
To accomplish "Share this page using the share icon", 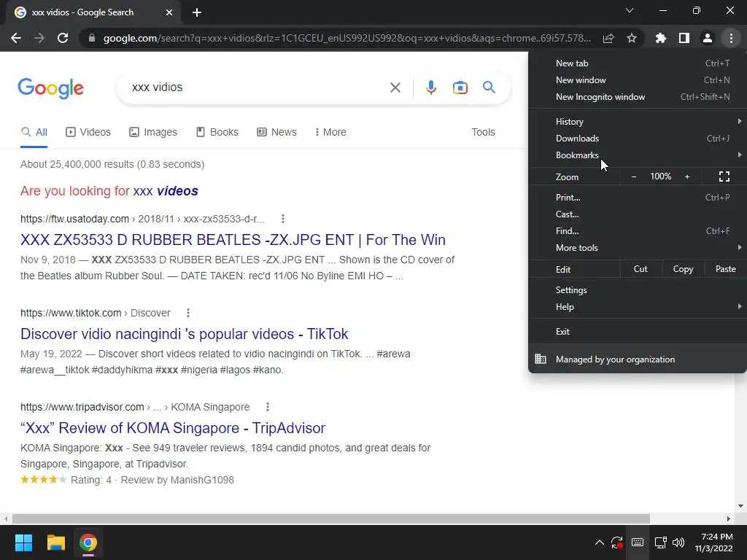I will [x=608, y=38].
